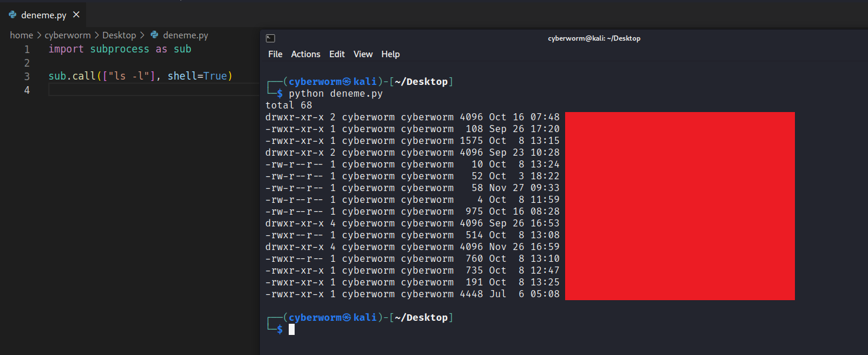Open the View menu in the terminal
The height and width of the screenshot is (355, 868).
[363, 54]
